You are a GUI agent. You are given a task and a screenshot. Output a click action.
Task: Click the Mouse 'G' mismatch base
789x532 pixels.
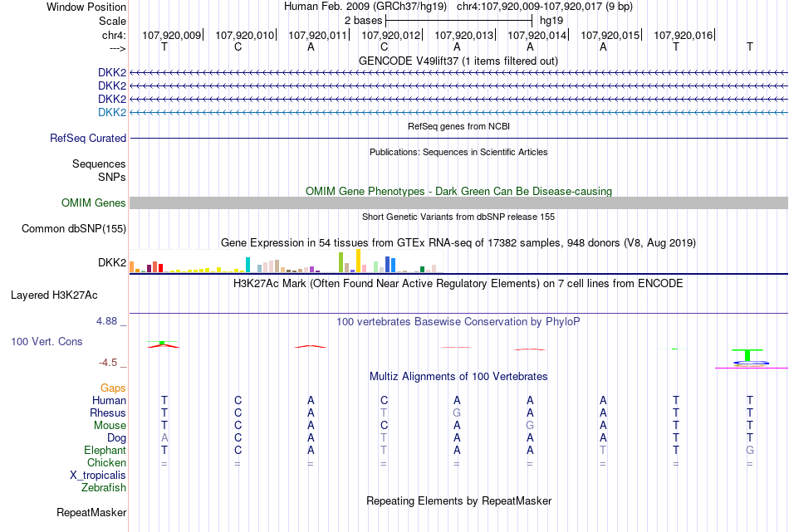530,426
